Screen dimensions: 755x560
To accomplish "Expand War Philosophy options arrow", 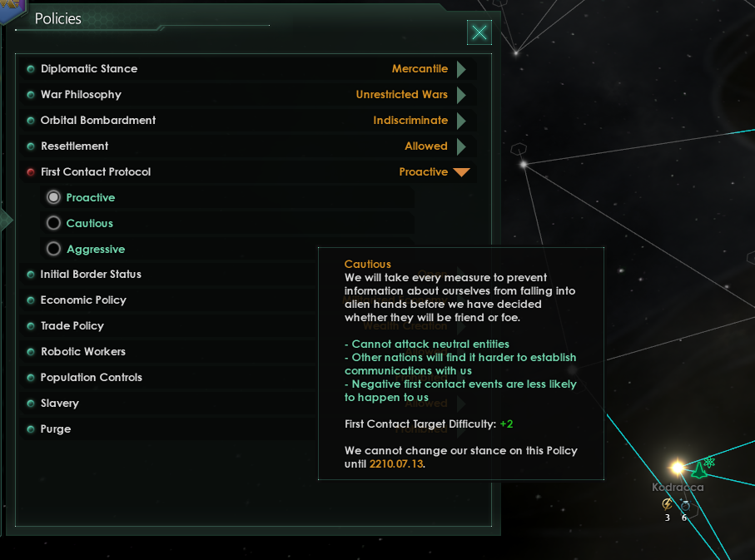I will pos(461,95).
